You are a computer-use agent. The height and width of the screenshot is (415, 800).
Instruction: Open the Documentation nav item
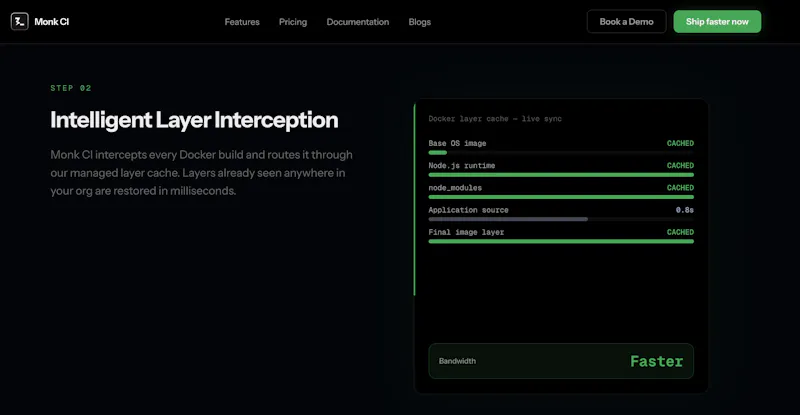point(358,22)
